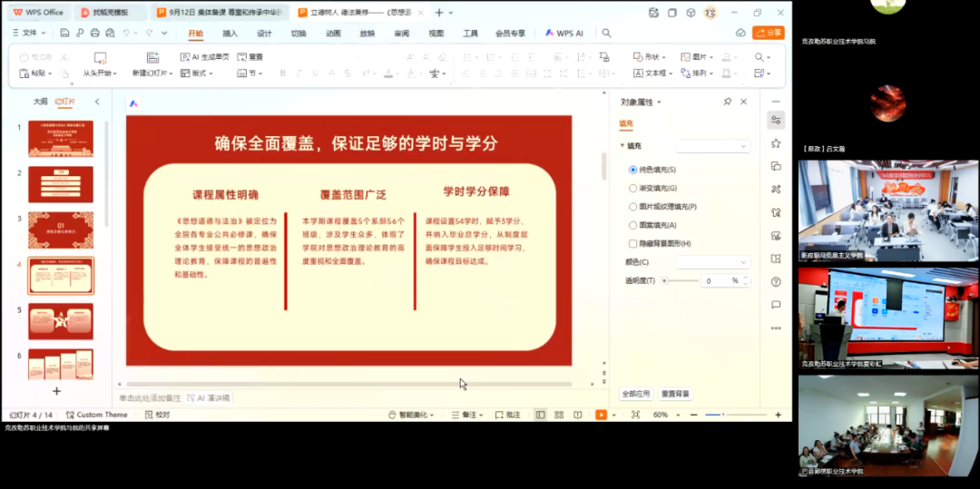Viewport: 980px width, 489px height.
Task: Open the reading view book icon in status bar
Action: [577, 415]
